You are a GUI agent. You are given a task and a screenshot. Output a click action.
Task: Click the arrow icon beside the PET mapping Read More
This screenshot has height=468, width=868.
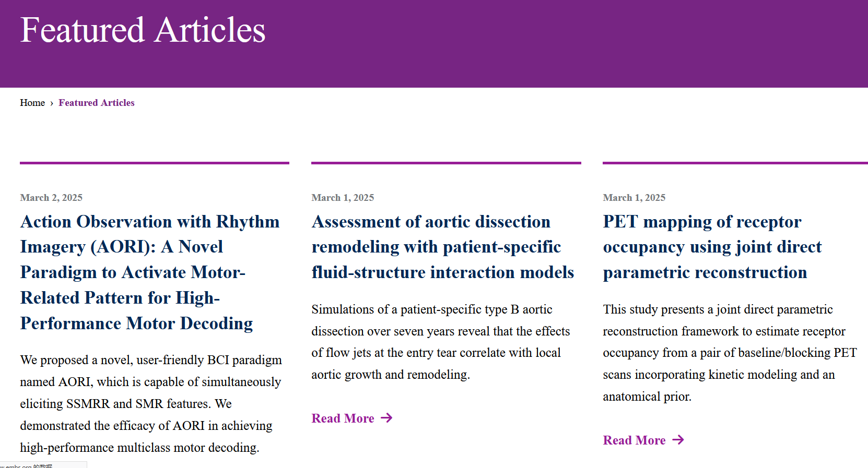point(678,440)
